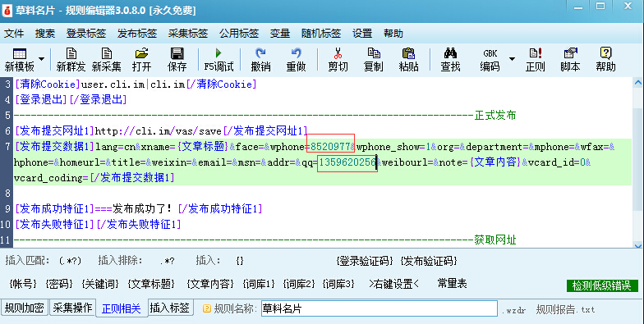644x324 pixels.
Task: Switch to the 规则加密 tab
Action: coord(25,308)
